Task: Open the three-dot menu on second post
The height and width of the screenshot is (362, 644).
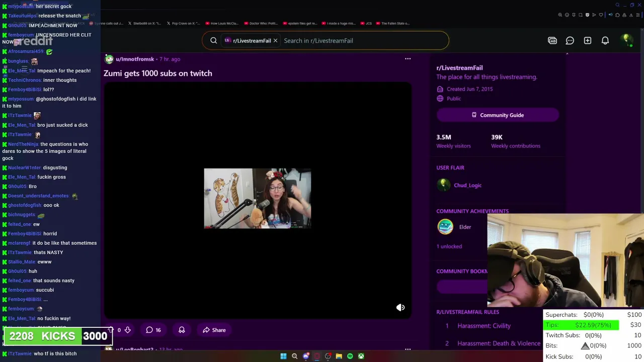Action: tap(408, 349)
